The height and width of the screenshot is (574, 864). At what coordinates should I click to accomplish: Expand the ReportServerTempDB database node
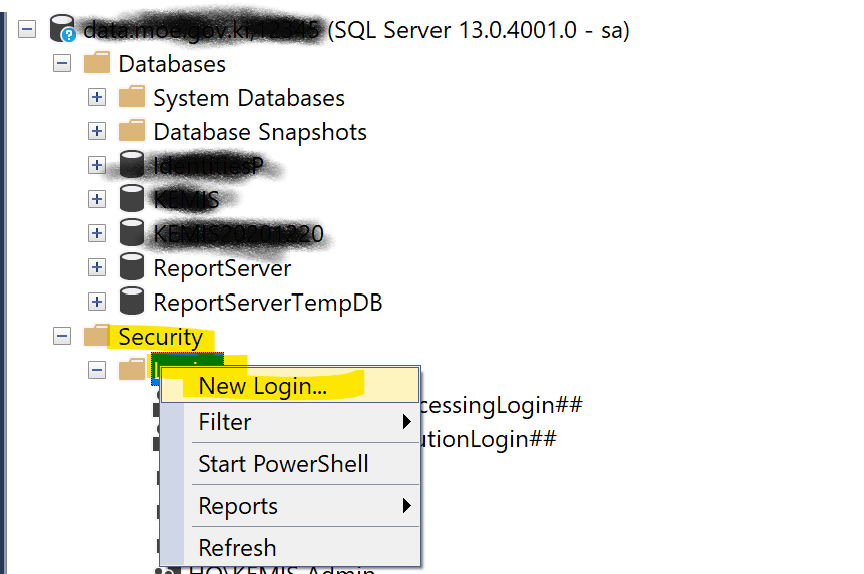97,302
